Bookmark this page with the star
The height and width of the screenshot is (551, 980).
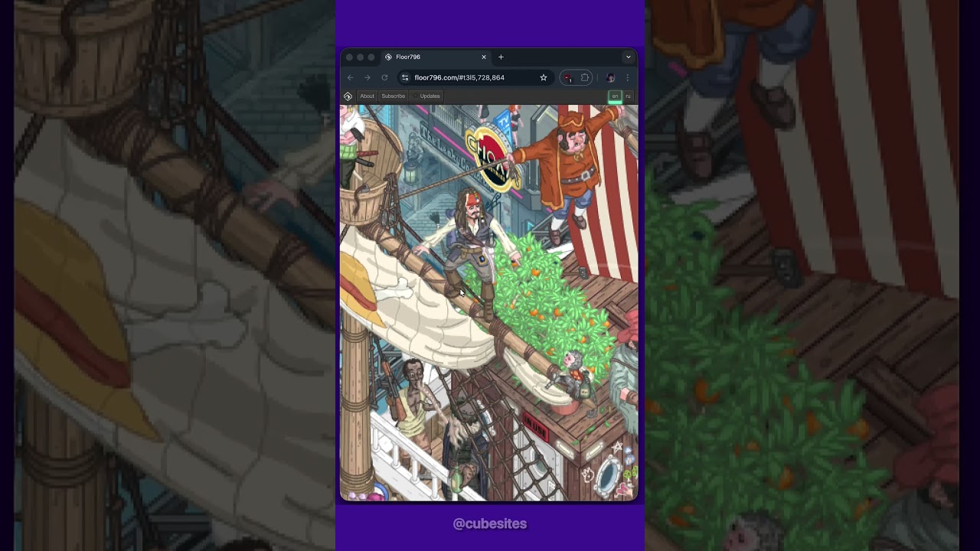(x=544, y=77)
